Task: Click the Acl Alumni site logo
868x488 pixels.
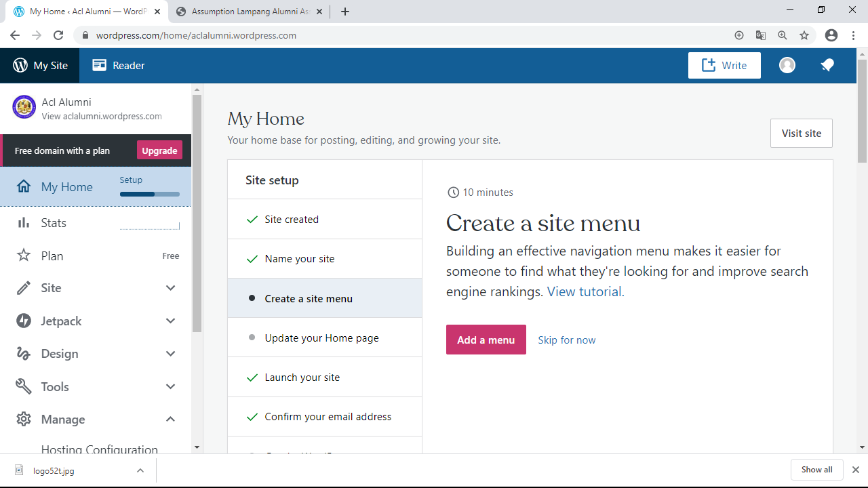Action: coord(24,107)
